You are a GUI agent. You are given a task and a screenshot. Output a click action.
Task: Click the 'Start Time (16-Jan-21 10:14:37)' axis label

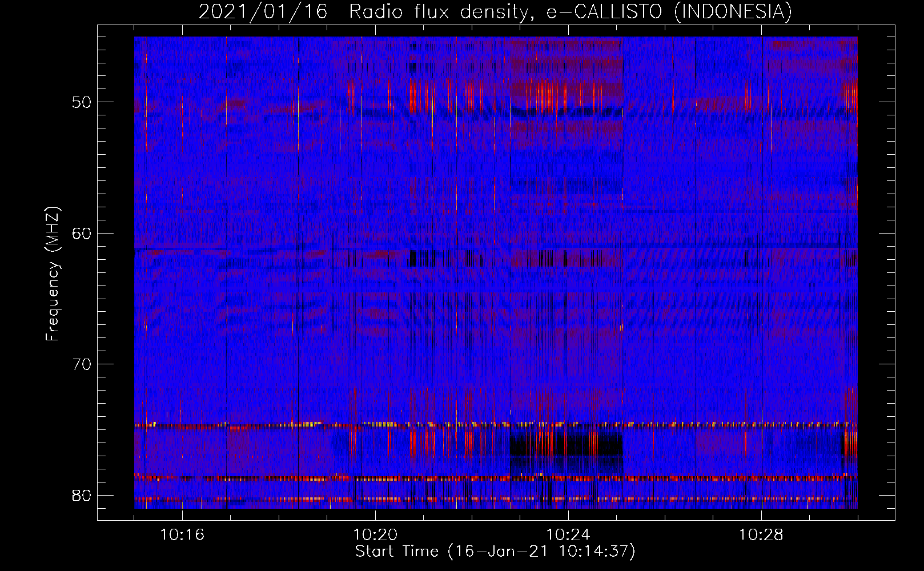(x=495, y=552)
